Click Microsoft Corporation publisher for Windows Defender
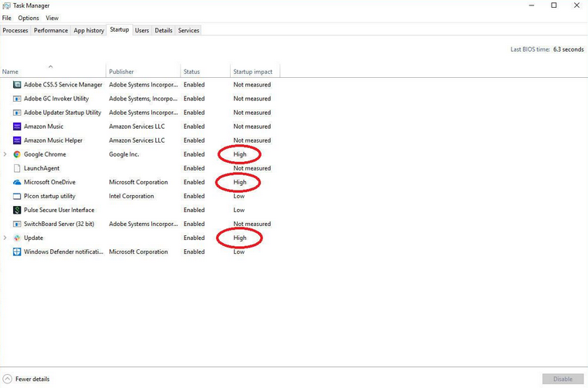 click(138, 251)
